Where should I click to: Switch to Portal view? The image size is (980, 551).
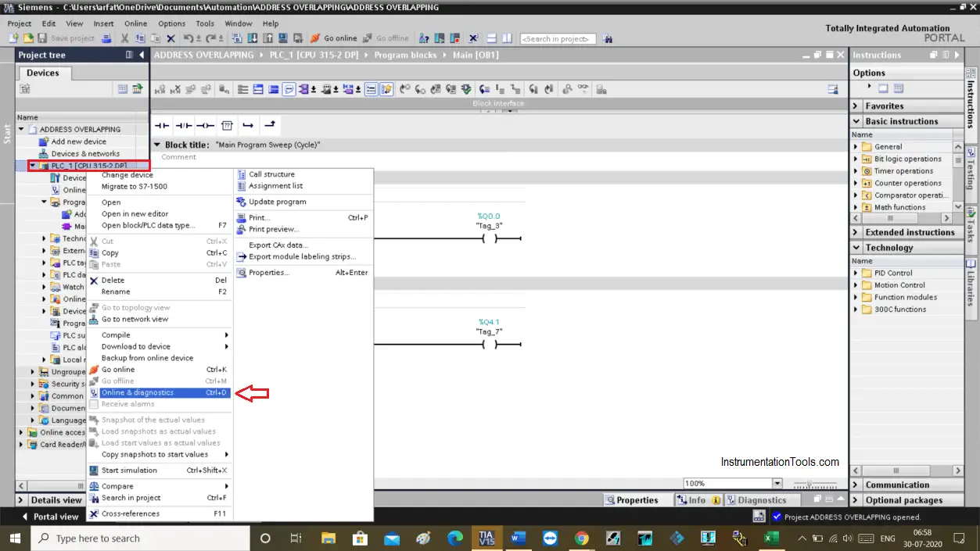click(x=49, y=517)
